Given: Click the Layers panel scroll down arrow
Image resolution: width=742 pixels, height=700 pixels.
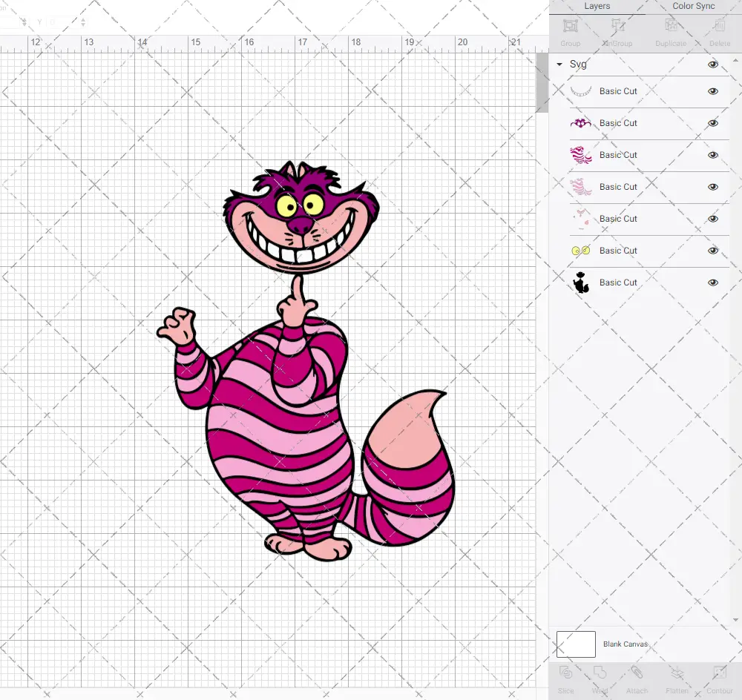Looking at the screenshot, I should (x=735, y=620).
